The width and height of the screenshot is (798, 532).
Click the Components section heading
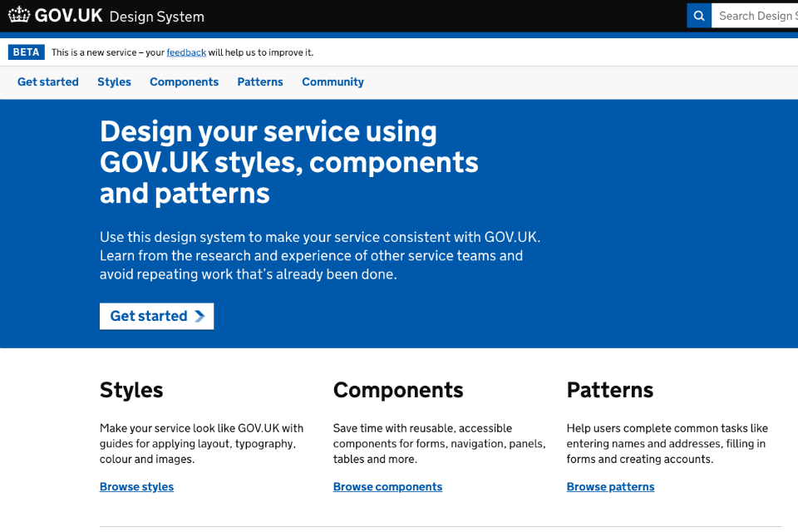coord(398,391)
